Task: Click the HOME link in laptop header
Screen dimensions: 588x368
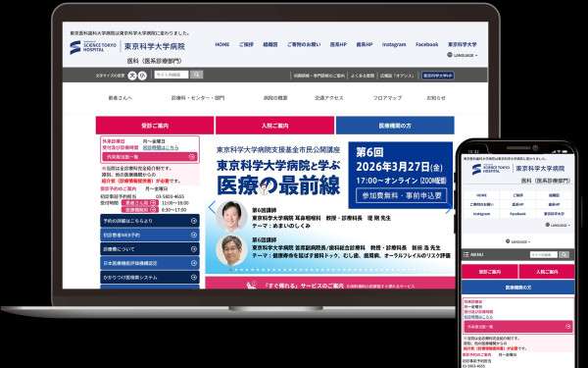Action: coord(222,44)
